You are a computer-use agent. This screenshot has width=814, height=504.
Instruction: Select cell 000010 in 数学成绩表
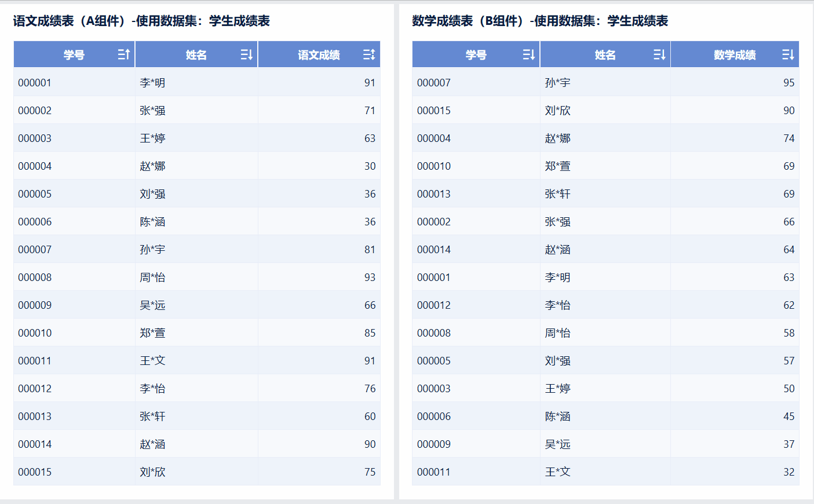(476, 166)
